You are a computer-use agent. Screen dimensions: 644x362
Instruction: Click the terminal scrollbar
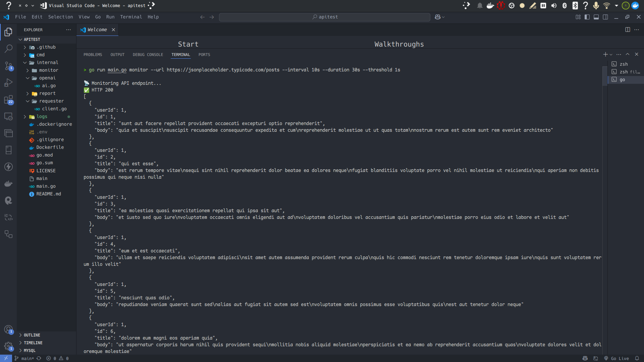point(605,76)
